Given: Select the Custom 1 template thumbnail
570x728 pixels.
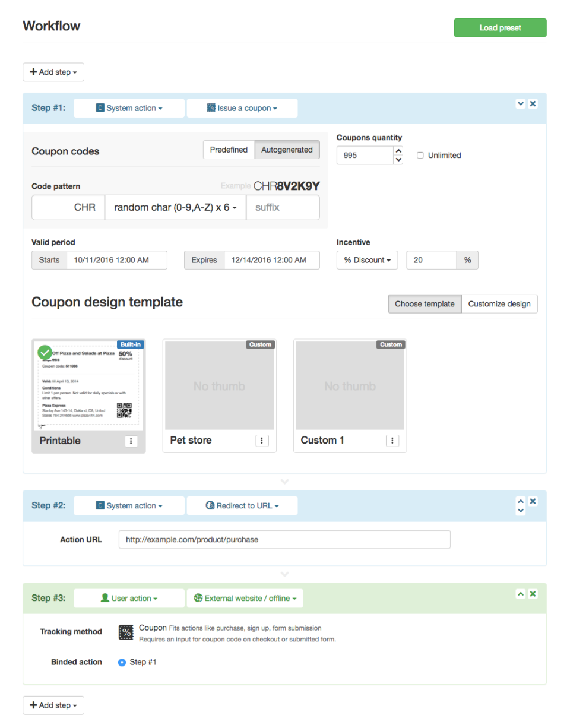Looking at the screenshot, I should [350, 385].
